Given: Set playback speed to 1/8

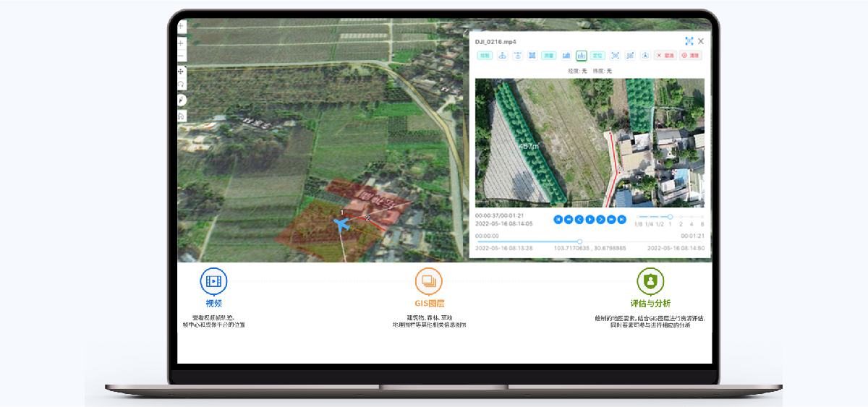Looking at the screenshot, I should click(638, 224).
